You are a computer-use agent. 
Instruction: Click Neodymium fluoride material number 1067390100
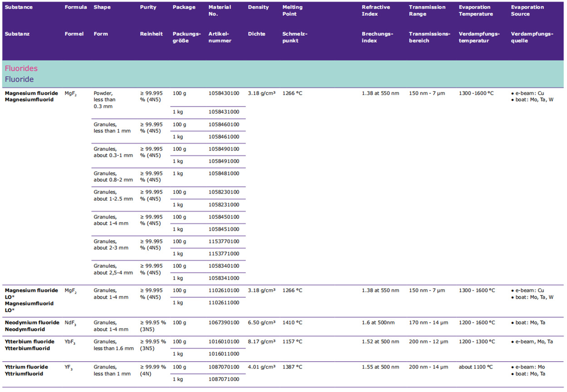point(224,323)
